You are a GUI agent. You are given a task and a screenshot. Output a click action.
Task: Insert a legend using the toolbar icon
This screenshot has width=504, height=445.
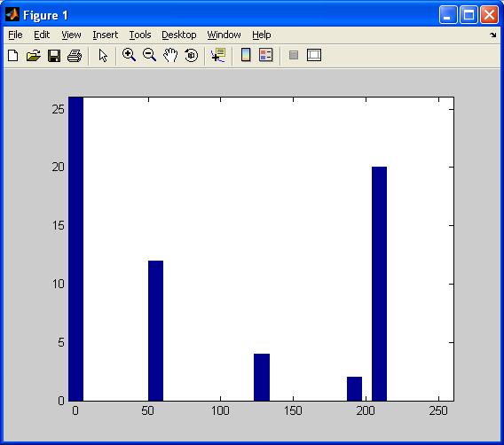tap(266, 55)
